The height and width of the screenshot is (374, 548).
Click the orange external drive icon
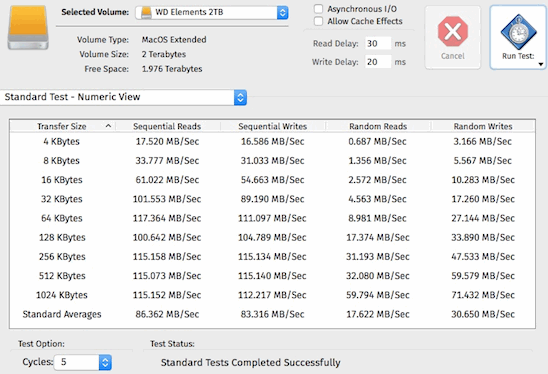tap(28, 28)
